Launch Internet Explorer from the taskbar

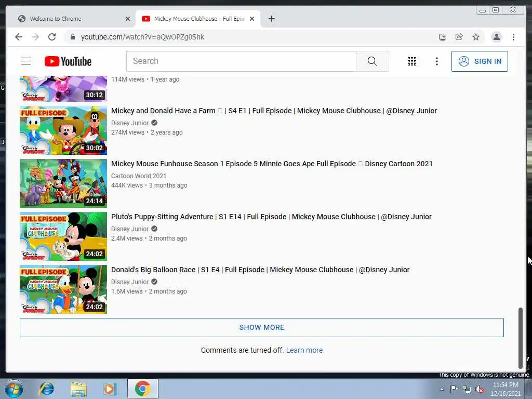46,389
